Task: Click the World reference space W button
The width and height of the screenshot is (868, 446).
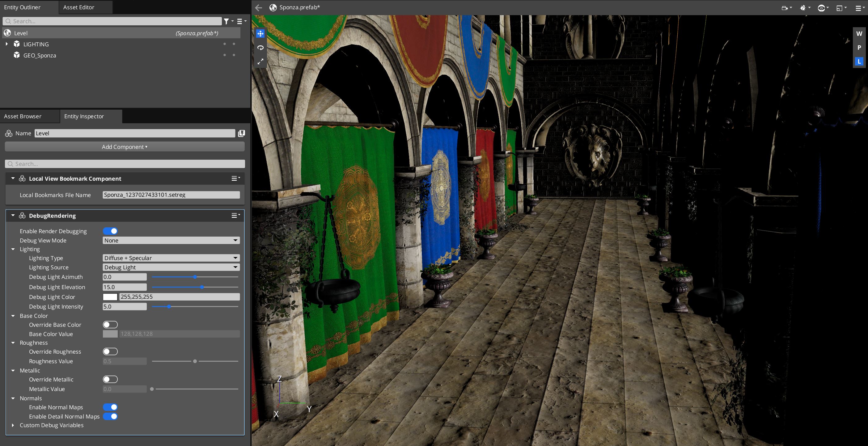Action: coord(859,34)
